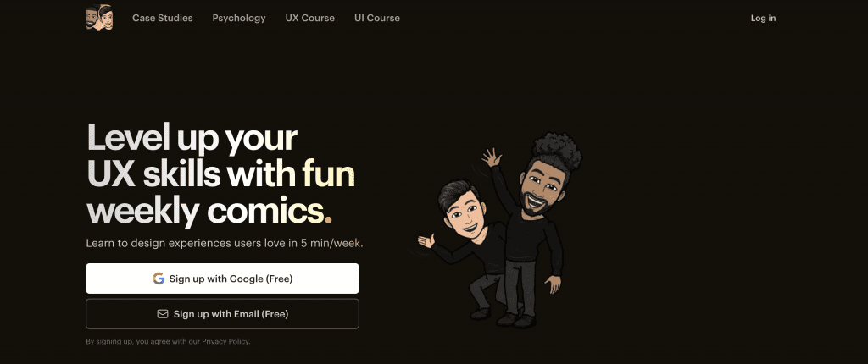
Task: Open the Privacy Policy link
Action: click(x=225, y=342)
